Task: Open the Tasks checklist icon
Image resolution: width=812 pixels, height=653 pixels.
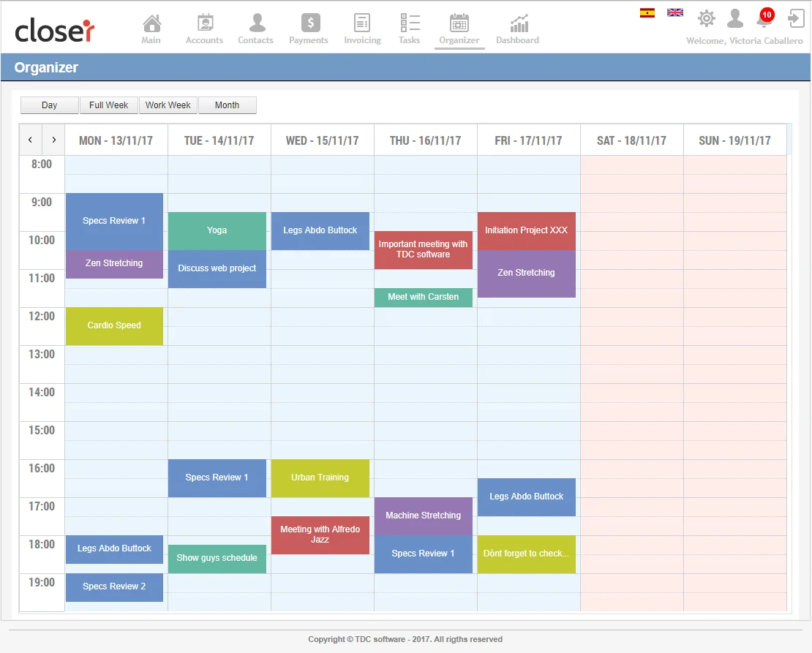Action: click(410, 23)
